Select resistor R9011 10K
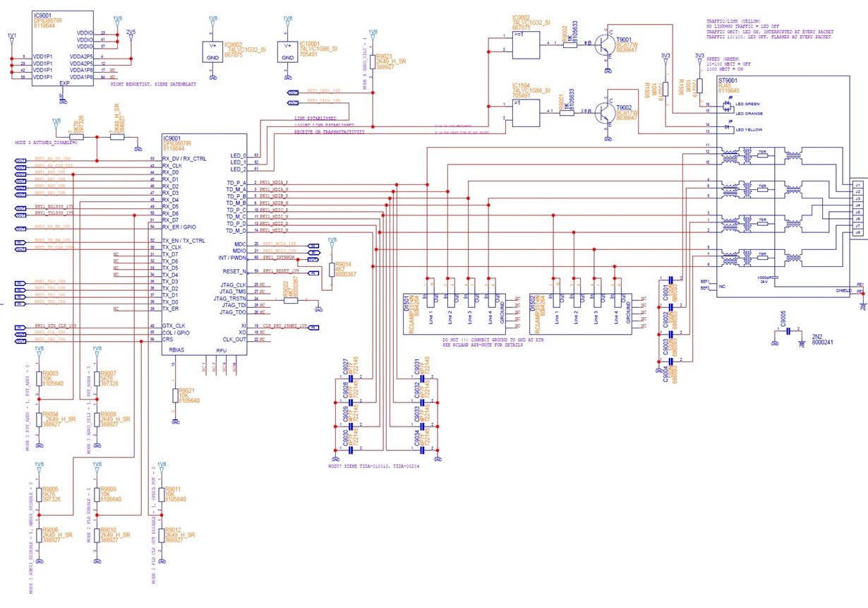The width and height of the screenshot is (868, 608). click(161, 494)
